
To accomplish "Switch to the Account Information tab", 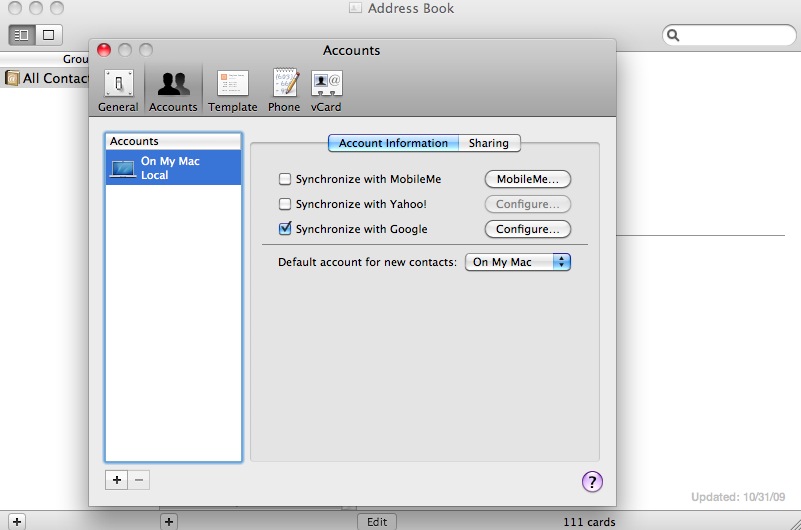I will point(393,143).
